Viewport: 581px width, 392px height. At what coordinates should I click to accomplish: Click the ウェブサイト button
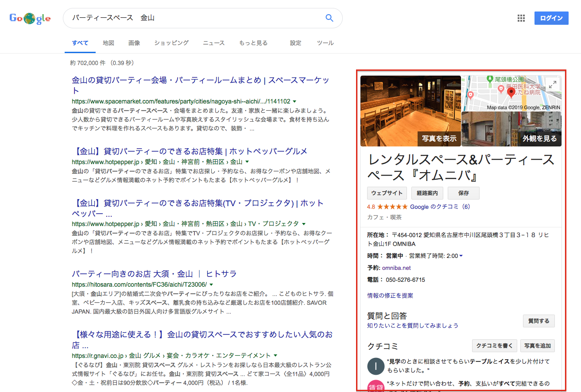(x=387, y=193)
